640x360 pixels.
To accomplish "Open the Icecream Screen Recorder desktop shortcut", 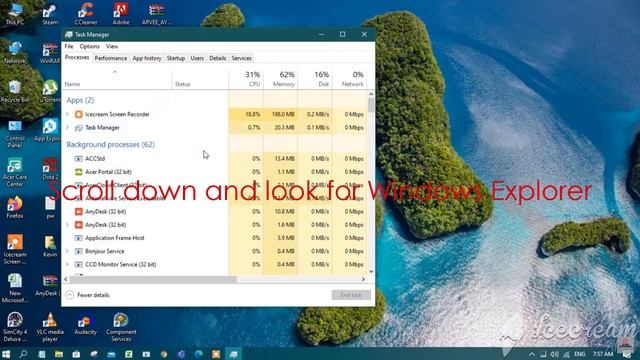I will [15, 249].
